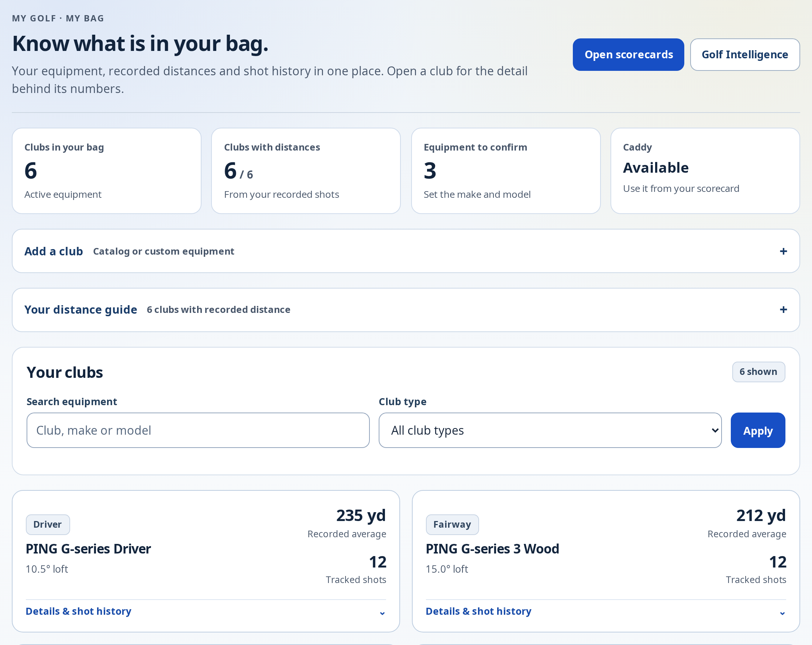Click '6 clubs with recorded distance' text
This screenshot has width=812, height=645.
click(x=219, y=310)
